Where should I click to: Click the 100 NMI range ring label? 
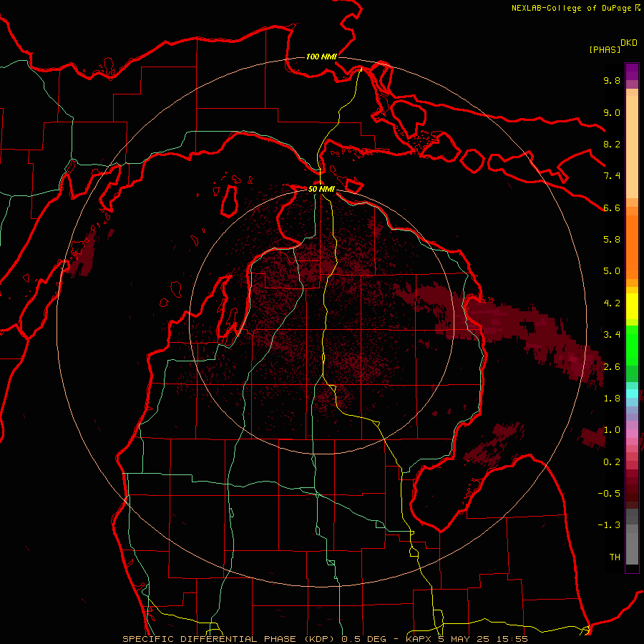tap(321, 57)
